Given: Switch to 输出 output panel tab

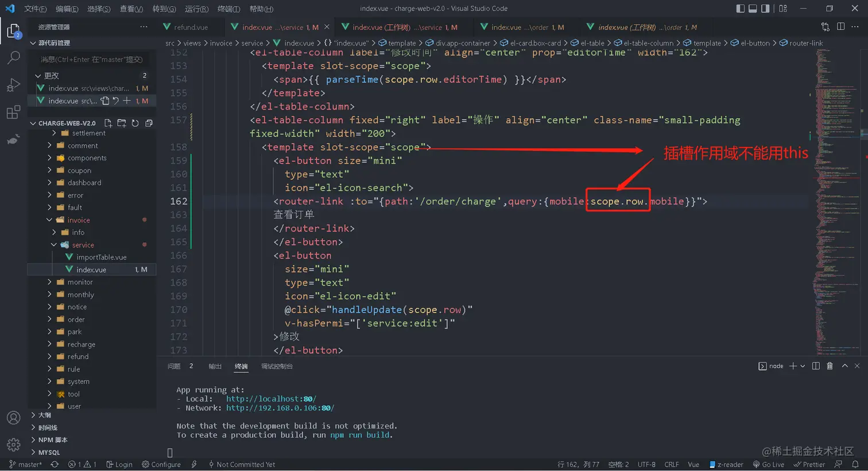Looking at the screenshot, I should (x=215, y=366).
